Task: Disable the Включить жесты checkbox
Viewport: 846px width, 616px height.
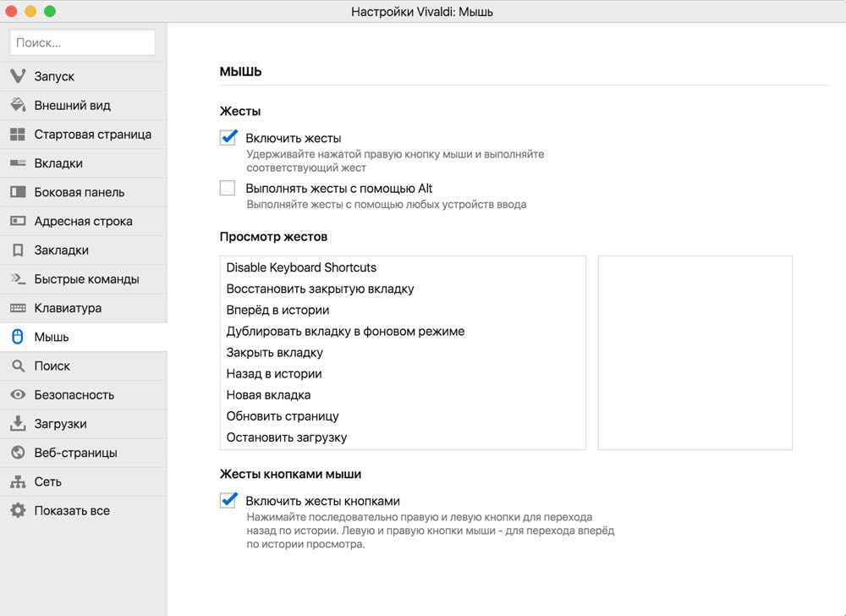Action: click(228, 138)
